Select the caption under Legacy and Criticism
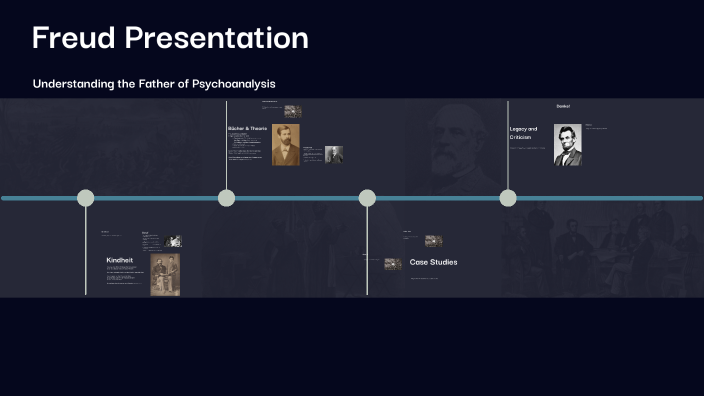This screenshot has width=704, height=396. pos(528,148)
